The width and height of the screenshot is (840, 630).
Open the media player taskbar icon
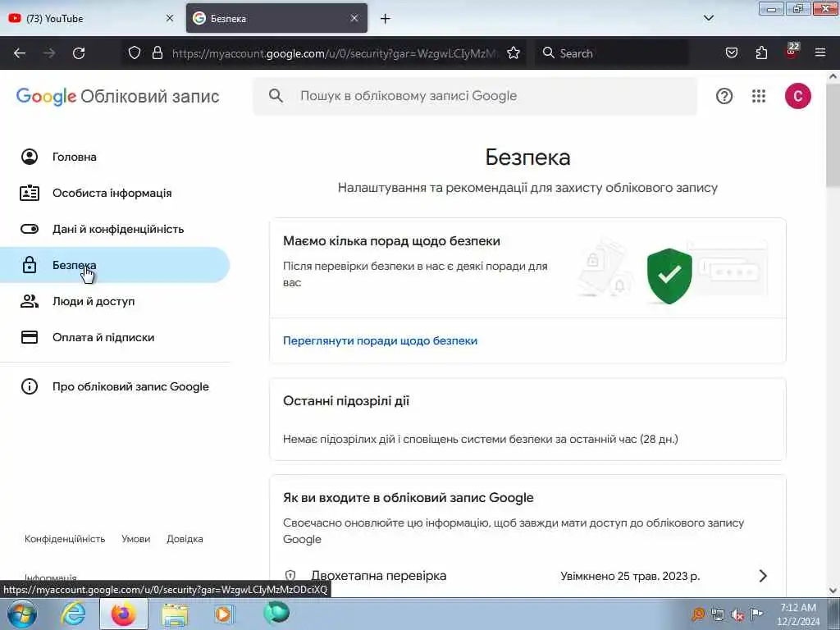[x=223, y=614]
